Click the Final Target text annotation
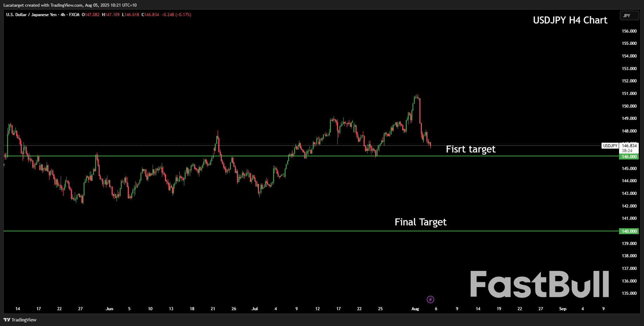644x326 pixels. coord(420,222)
